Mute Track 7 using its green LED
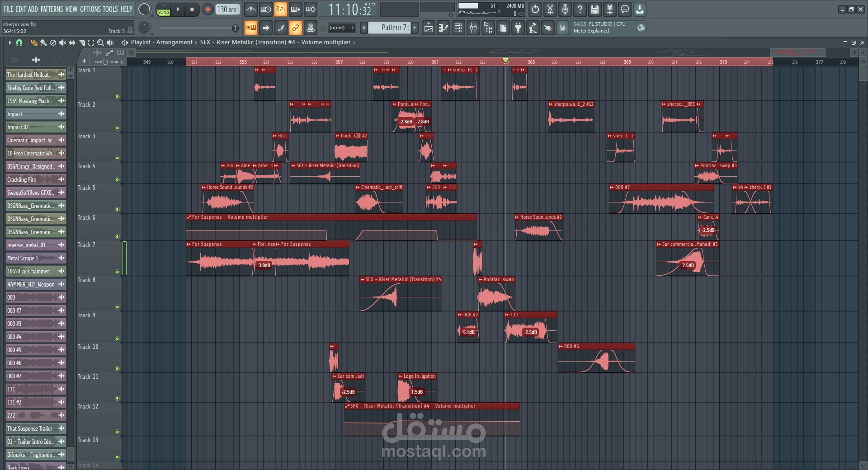This screenshot has width=868, height=470. tap(117, 272)
